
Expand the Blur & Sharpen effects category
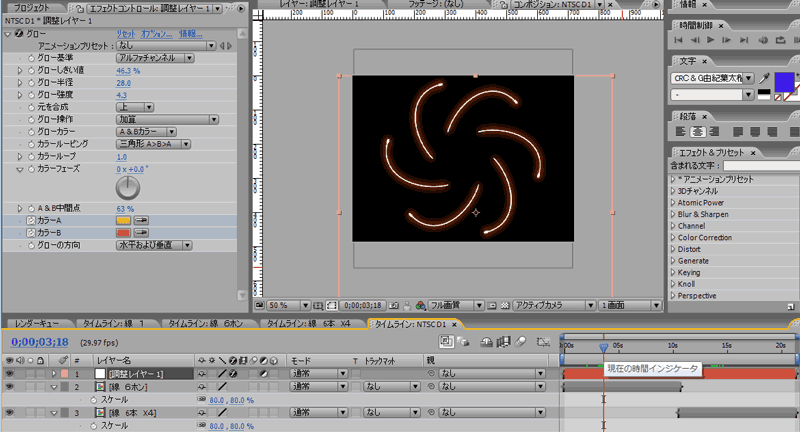click(673, 214)
